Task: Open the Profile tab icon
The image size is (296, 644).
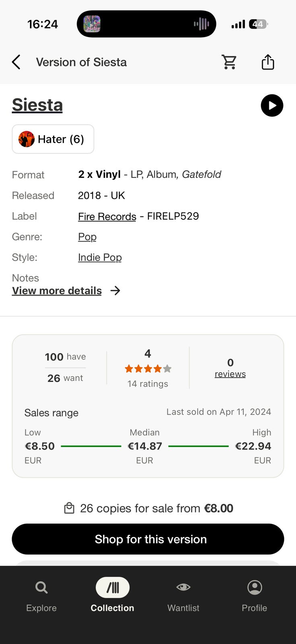Action: pyautogui.click(x=255, y=588)
